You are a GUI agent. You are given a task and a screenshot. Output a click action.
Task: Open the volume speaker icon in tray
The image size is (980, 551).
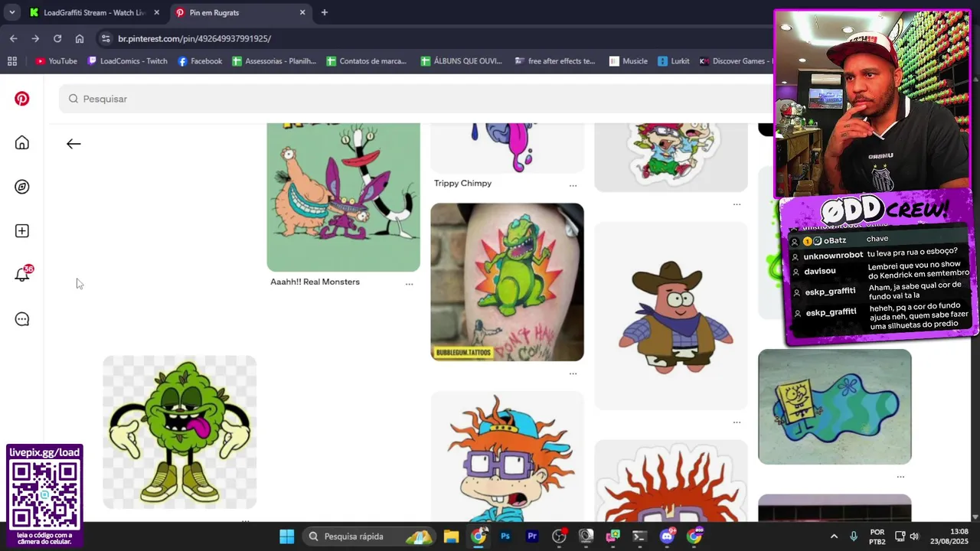pos(914,536)
